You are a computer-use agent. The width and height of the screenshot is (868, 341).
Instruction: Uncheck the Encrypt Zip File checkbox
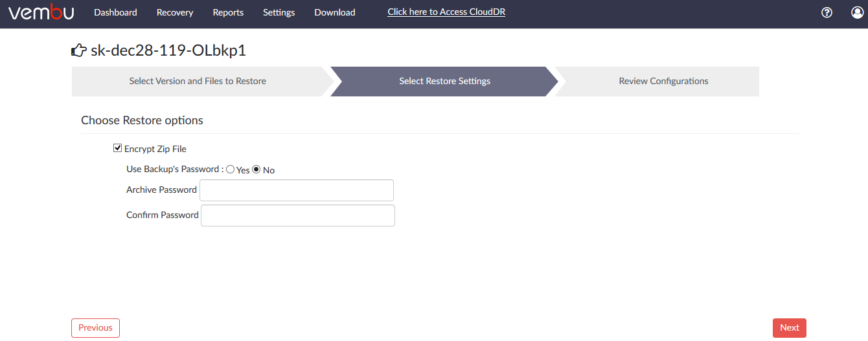(117, 148)
